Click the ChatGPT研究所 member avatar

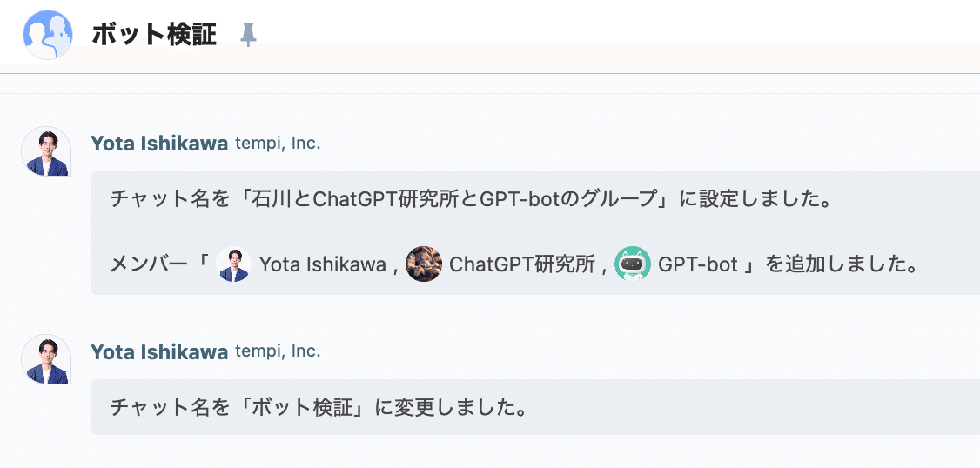pyautogui.click(x=424, y=264)
